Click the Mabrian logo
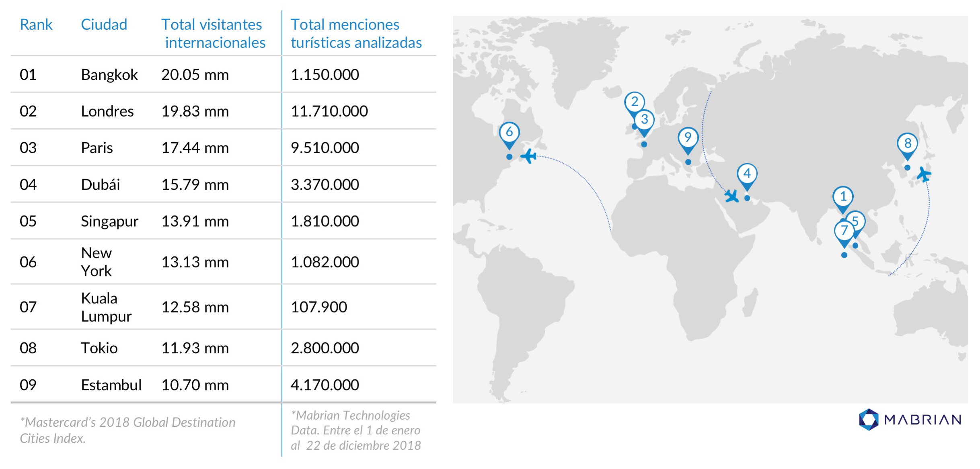Image resolution: width=980 pixels, height=469 pixels. 910,420
